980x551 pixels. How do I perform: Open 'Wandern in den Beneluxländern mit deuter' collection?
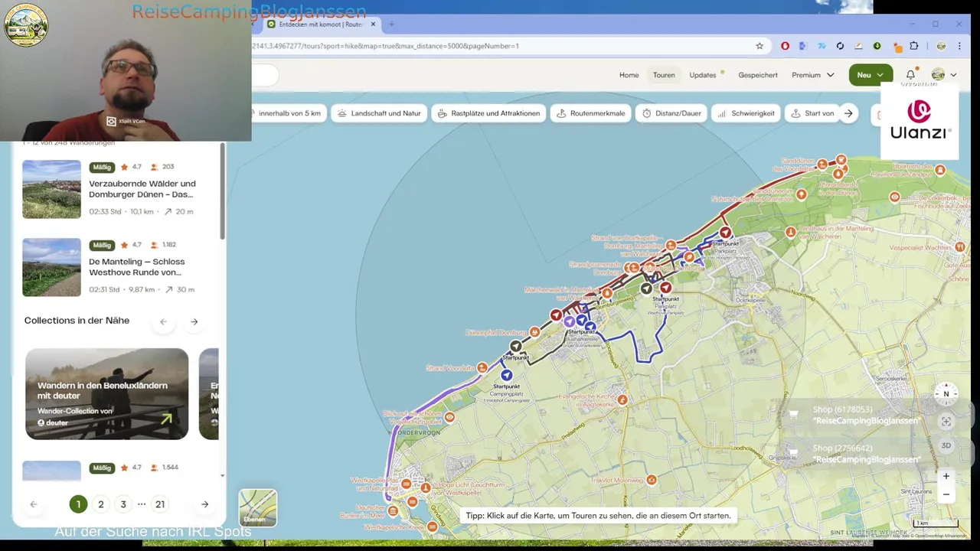(106, 394)
